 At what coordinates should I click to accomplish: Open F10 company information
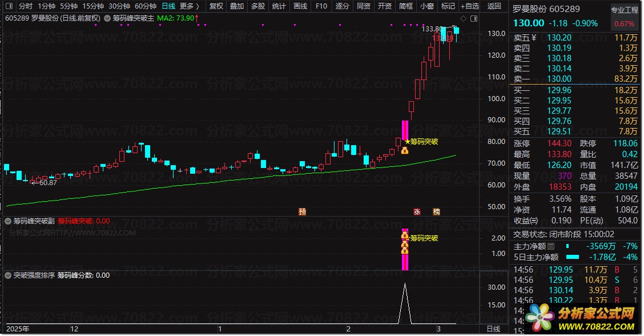tap(321, 6)
